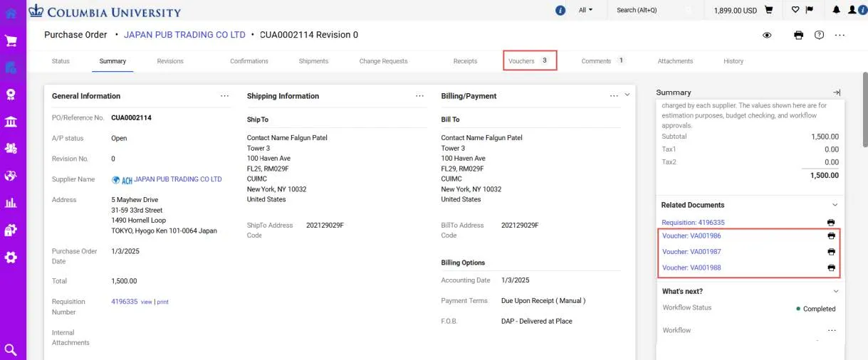Click the print icon in page header
This screenshot has height=360, width=868.
pos(799,35)
